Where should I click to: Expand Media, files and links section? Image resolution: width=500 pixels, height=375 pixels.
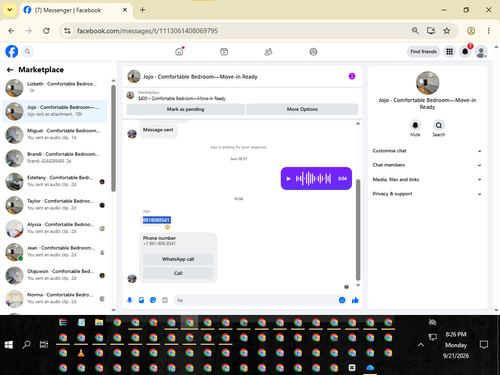427,179
